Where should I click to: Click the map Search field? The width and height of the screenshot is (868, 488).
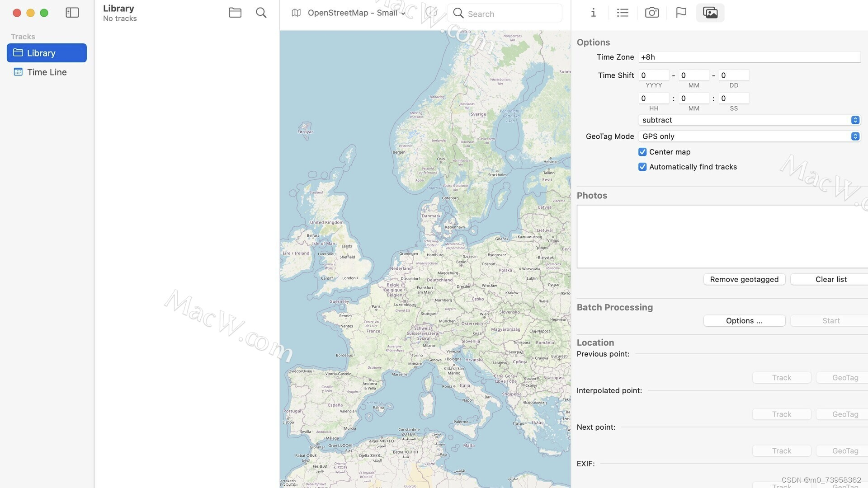pyautogui.click(x=511, y=14)
